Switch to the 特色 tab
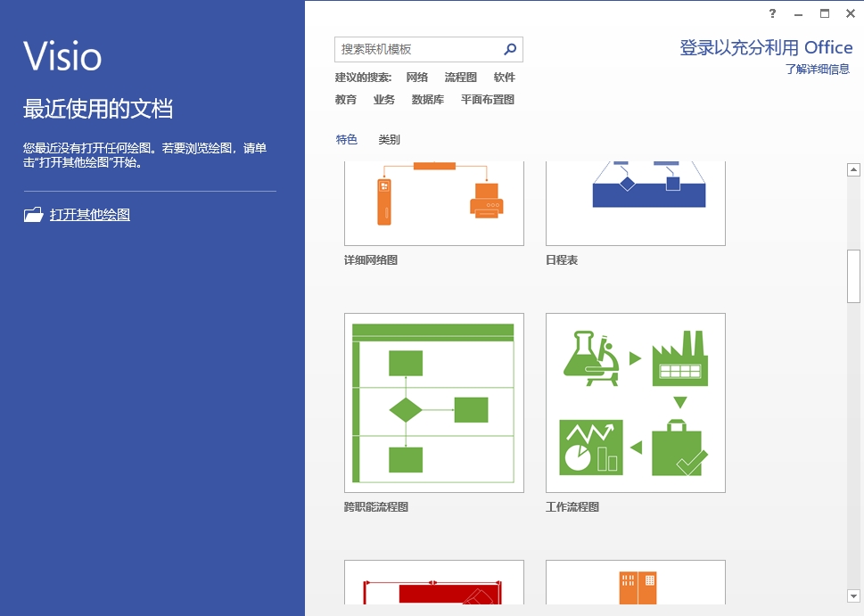Viewport: 864px width, 616px height. pos(347,139)
